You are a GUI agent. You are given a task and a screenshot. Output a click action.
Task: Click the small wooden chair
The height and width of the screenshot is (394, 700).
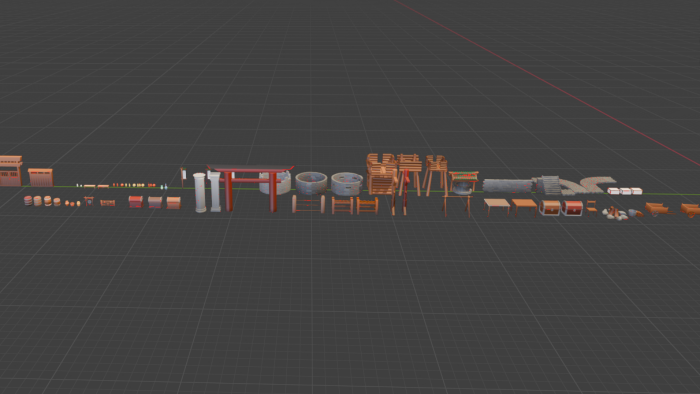(x=592, y=207)
